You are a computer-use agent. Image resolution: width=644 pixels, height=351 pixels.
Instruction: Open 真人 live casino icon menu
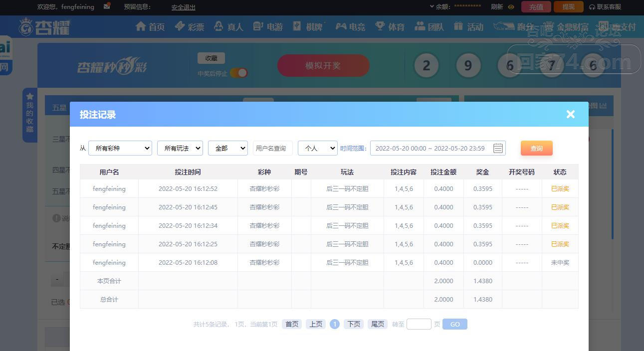[x=218, y=26]
